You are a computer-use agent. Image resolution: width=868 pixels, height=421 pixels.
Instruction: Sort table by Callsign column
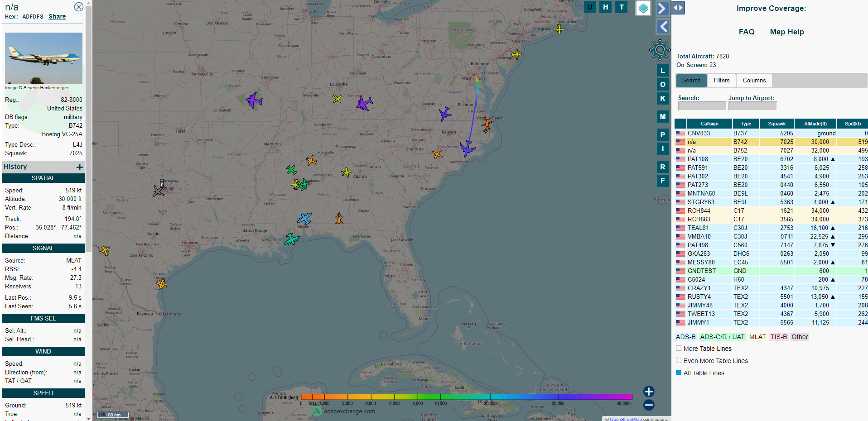click(709, 124)
